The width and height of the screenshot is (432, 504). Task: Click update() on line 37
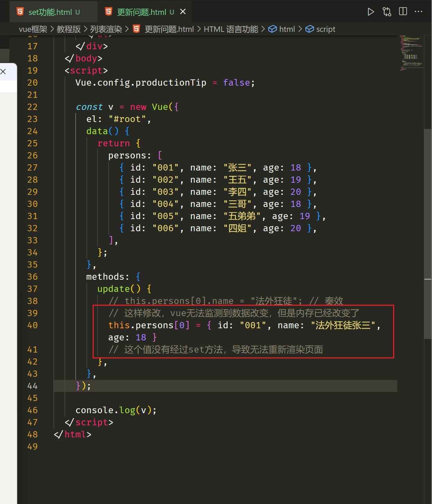coord(119,289)
